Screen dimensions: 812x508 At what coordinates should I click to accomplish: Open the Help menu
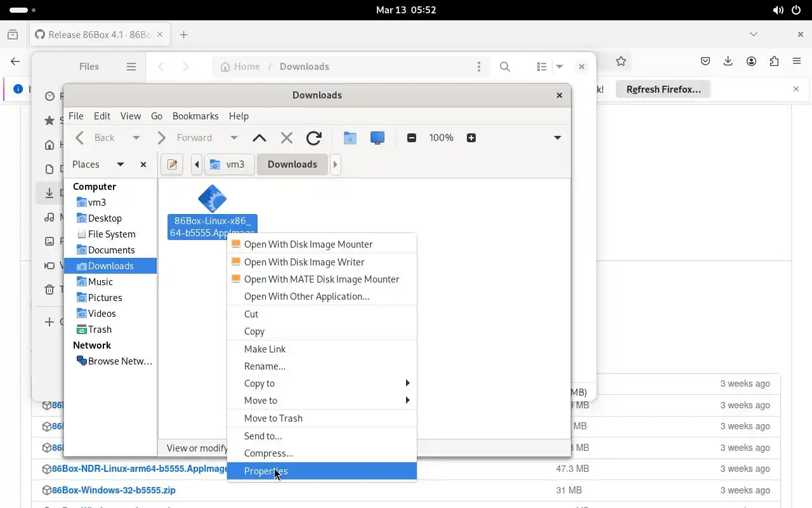click(239, 116)
